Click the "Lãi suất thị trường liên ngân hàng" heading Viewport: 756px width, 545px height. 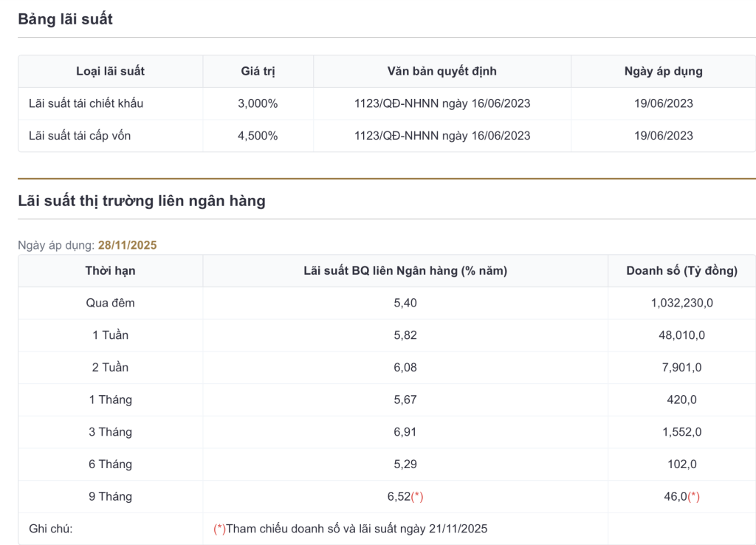pyautogui.click(x=141, y=201)
